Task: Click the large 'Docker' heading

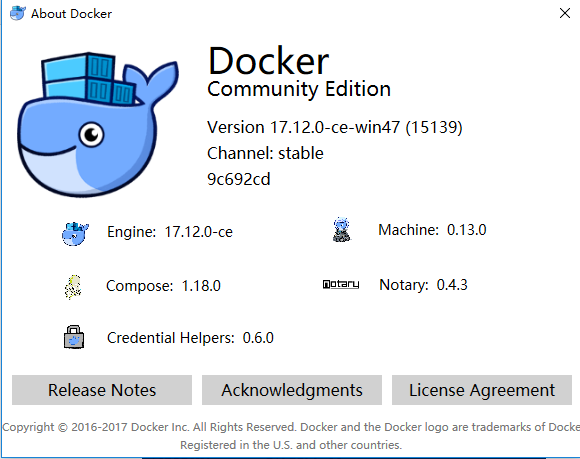Action: click(x=268, y=61)
